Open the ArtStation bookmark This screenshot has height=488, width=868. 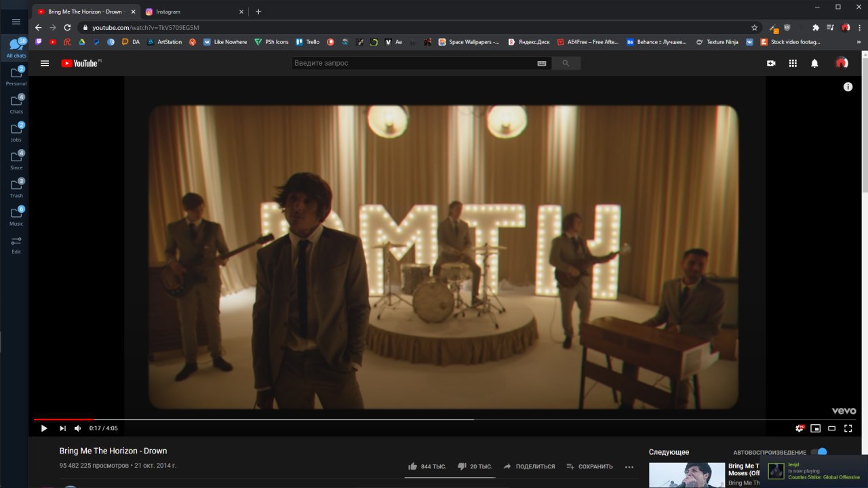pyautogui.click(x=165, y=42)
